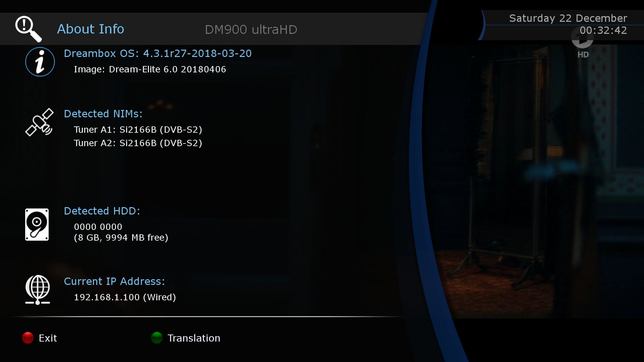Toggle wired network connection status

(x=124, y=297)
